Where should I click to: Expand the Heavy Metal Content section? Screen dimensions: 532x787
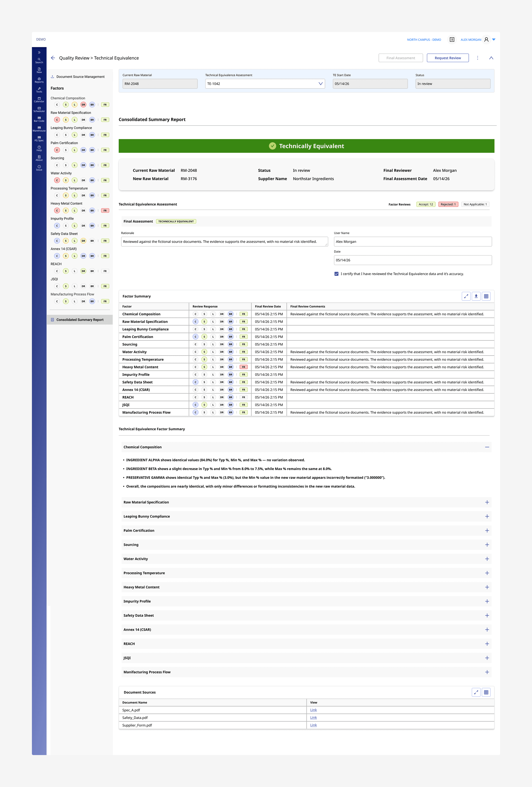tap(487, 587)
